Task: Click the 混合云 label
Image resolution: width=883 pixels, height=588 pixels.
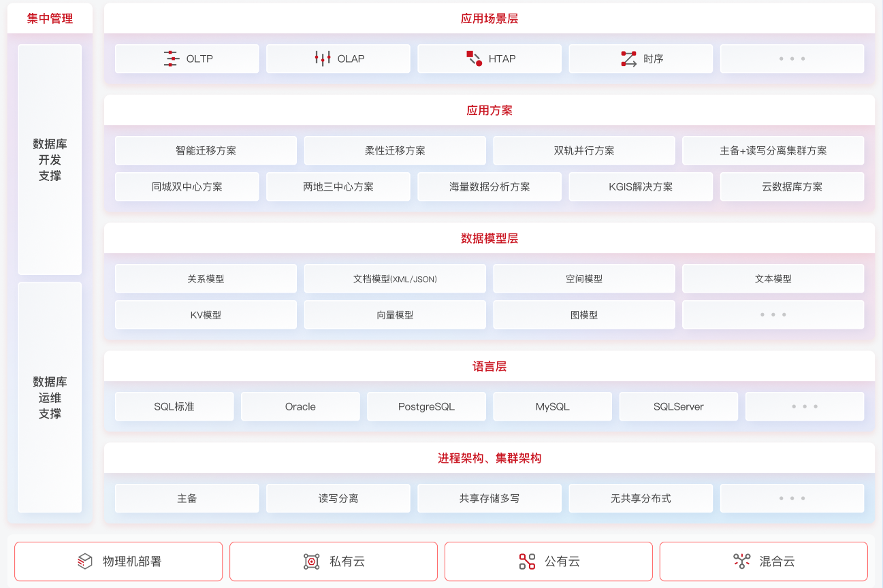Action: (777, 561)
